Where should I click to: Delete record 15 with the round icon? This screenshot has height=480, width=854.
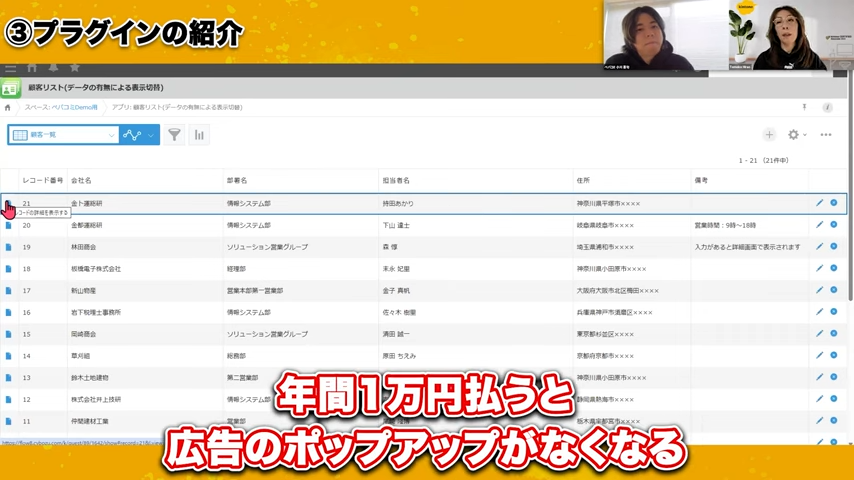(834, 333)
